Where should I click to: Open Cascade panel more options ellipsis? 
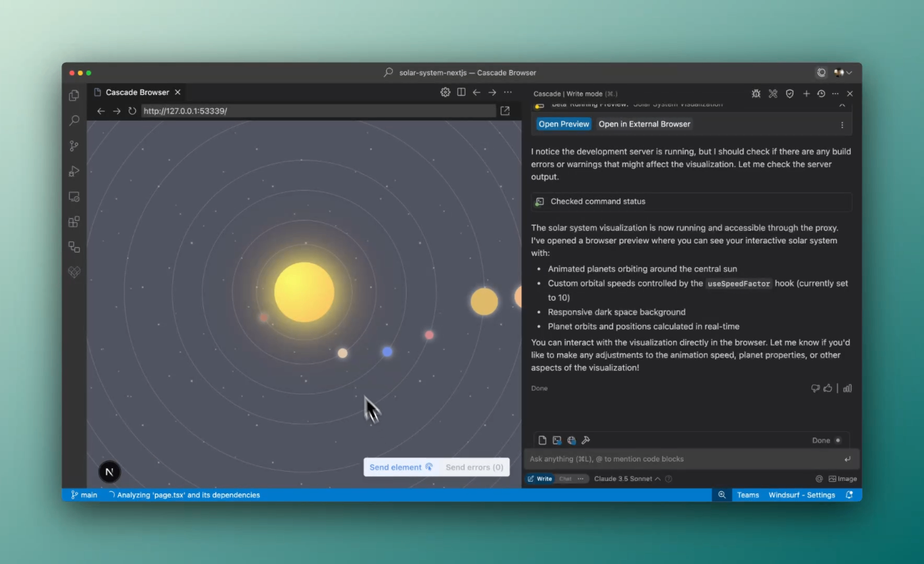[x=836, y=94]
